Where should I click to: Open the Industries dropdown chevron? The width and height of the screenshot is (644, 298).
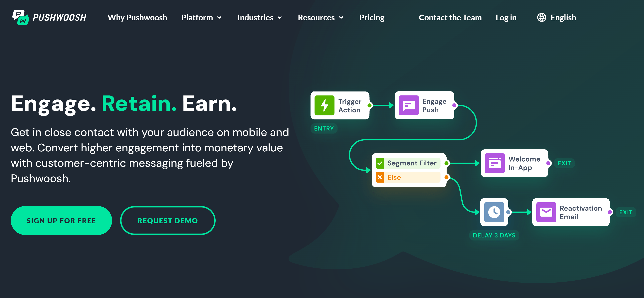(x=280, y=18)
